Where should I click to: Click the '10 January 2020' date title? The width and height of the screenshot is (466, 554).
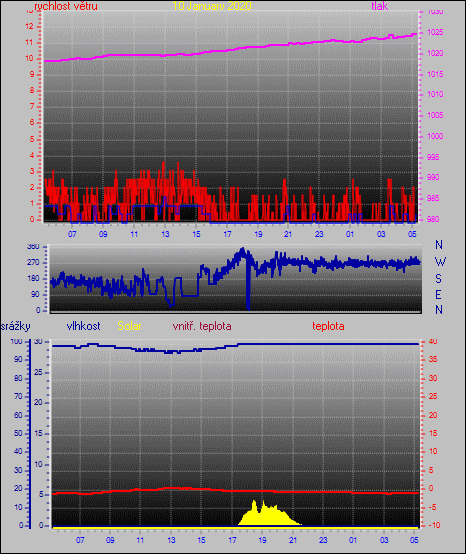pyautogui.click(x=212, y=6)
